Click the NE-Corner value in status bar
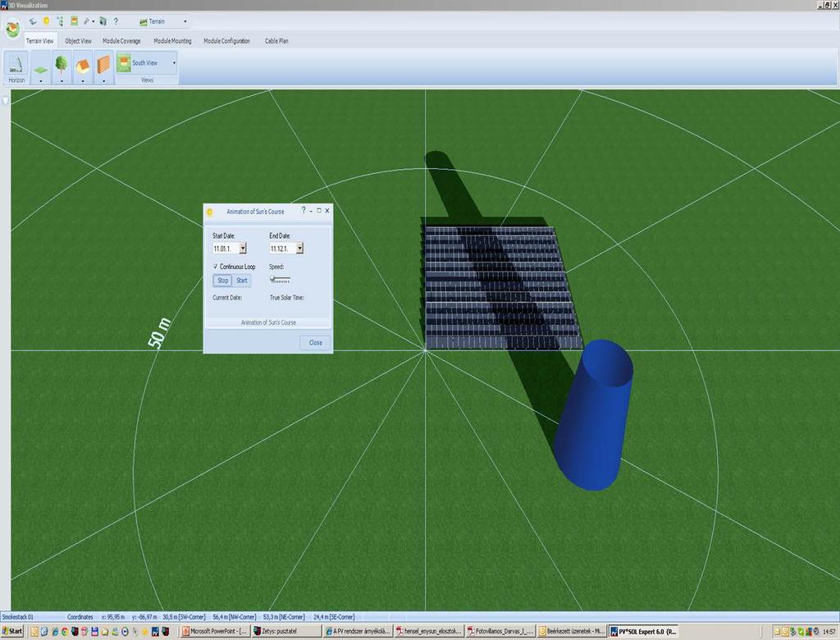840x640 pixels. click(x=283, y=617)
